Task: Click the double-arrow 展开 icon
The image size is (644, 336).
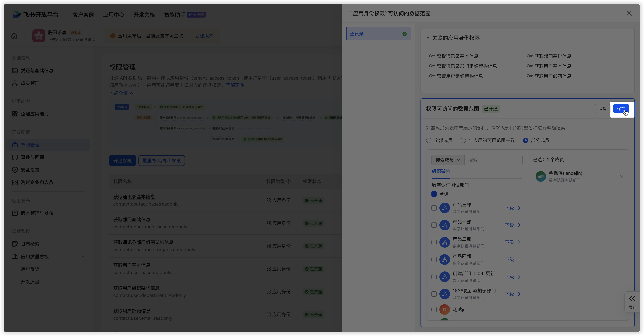Action: click(632, 298)
